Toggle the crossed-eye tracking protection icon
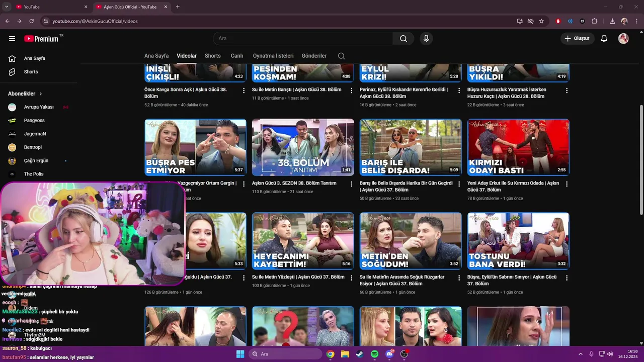 point(530,21)
